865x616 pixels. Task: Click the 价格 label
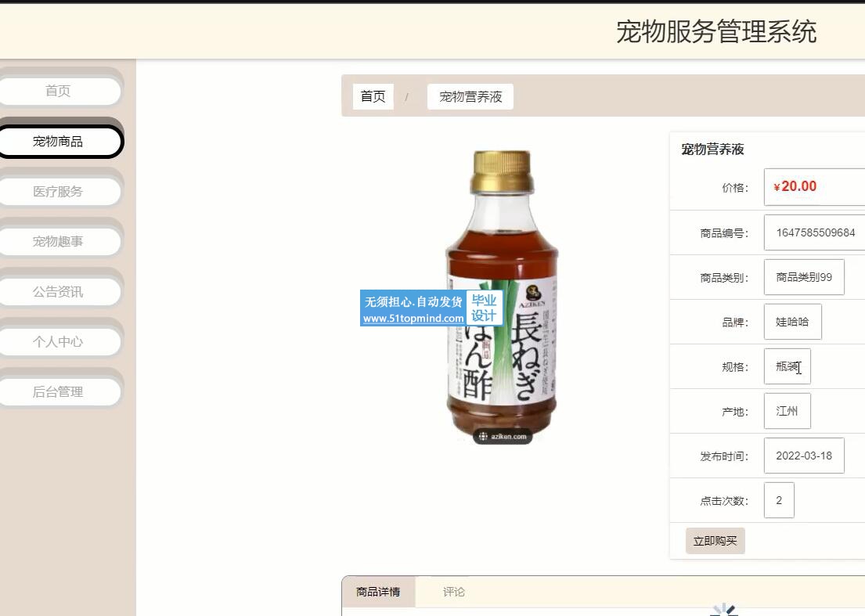(735, 188)
